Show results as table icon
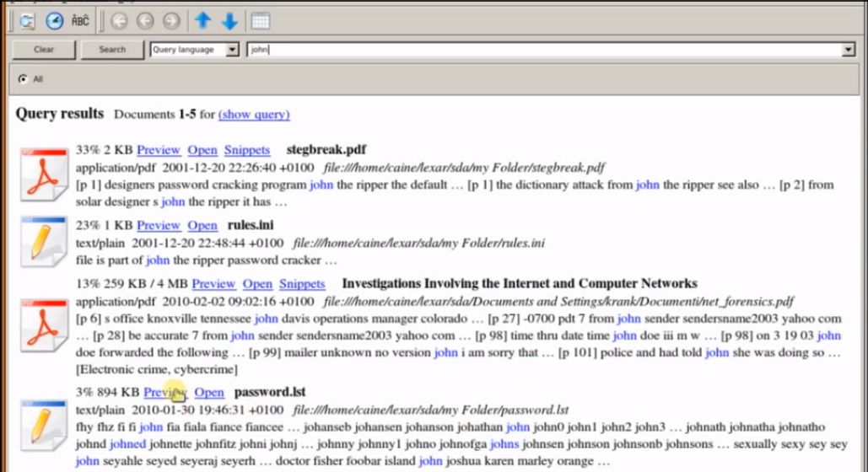 260,21
